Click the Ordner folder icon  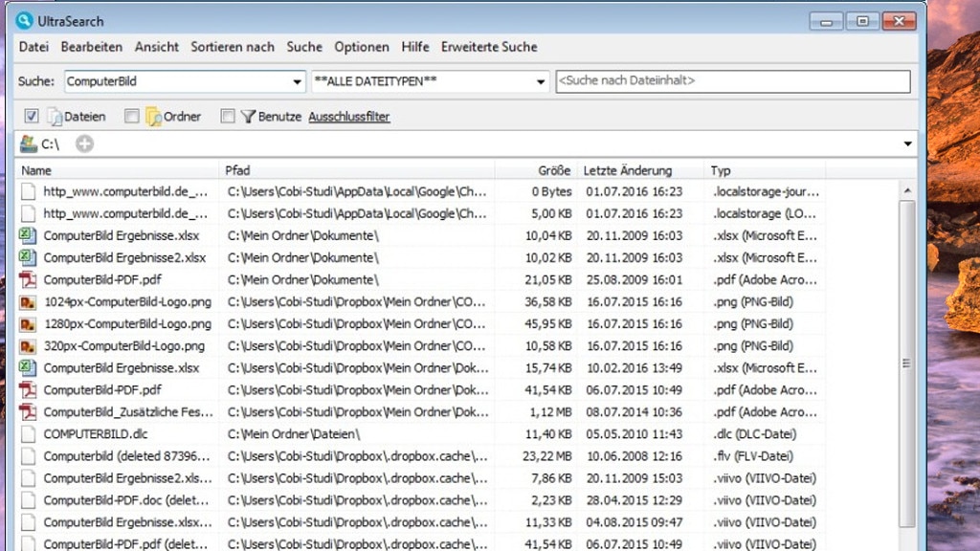click(x=153, y=116)
